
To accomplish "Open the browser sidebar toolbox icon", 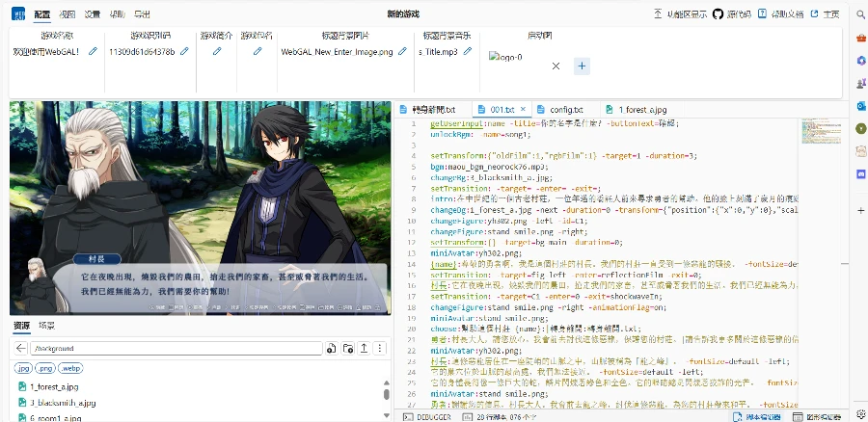I will (x=860, y=39).
